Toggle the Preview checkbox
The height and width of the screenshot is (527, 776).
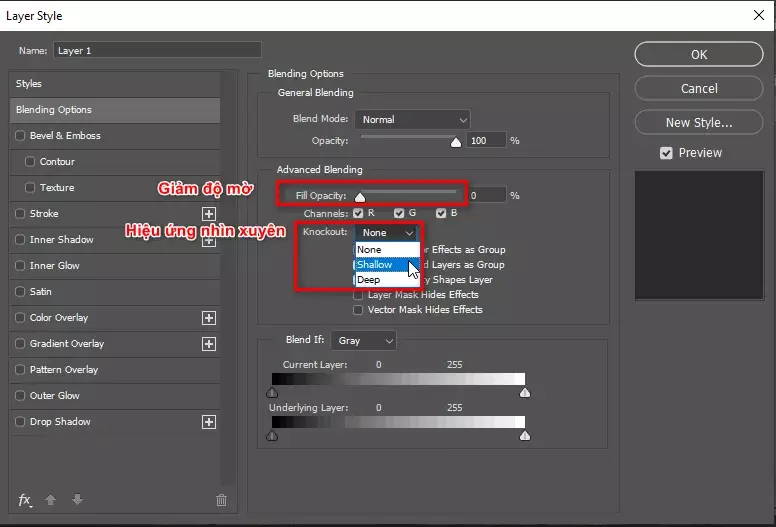coord(666,153)
